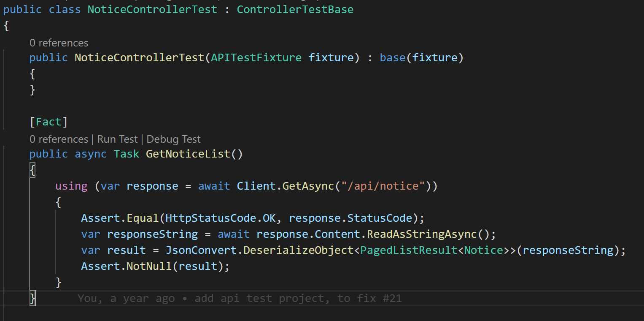Click the Debug Test code lens link
Screen dimensions: 644x321
(x=174, y=139)
